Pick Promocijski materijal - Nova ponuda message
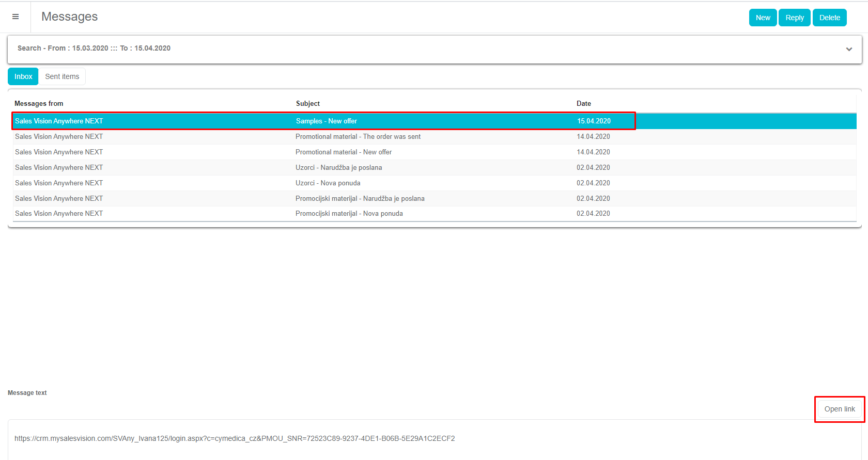The height and width of the screenshot is (460, 868). click(349, 214)
